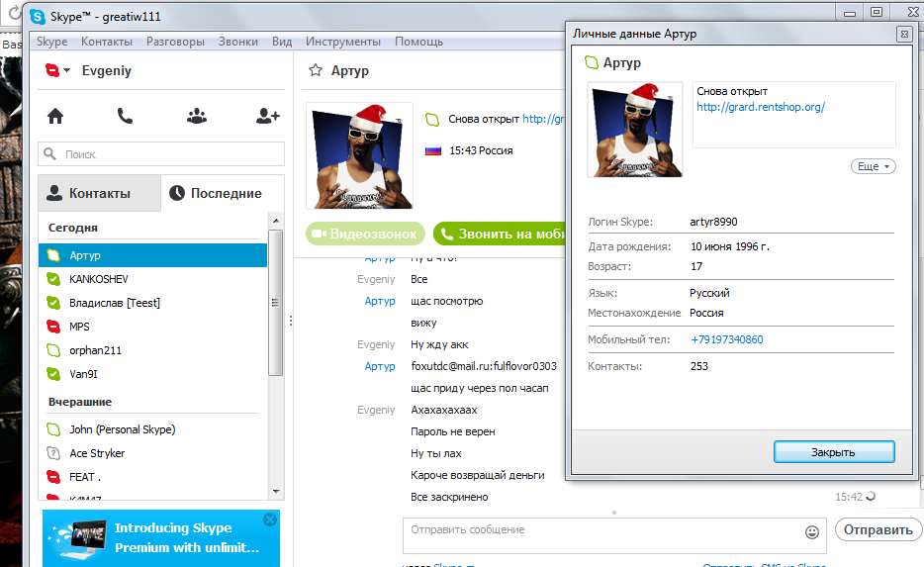Click the do-not-disturb icon beside FEAT .
This screenshot has width=924, height=567.
click(53, 477)
